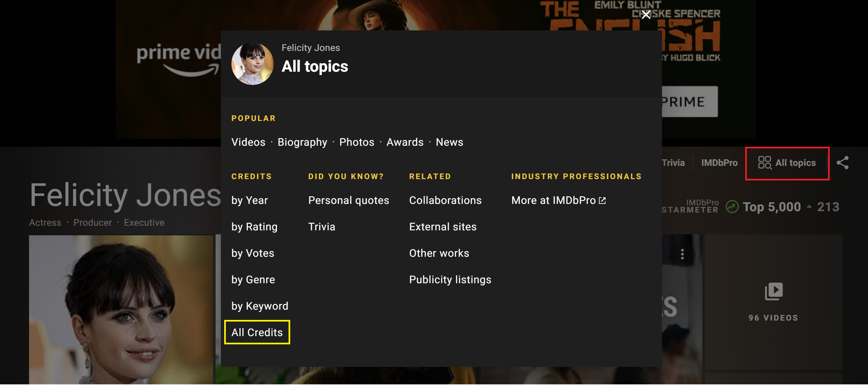This screenshot has width=868, height=385.
Task: Play the 96 Videos gallery via play icon
Action: point(773,291)
